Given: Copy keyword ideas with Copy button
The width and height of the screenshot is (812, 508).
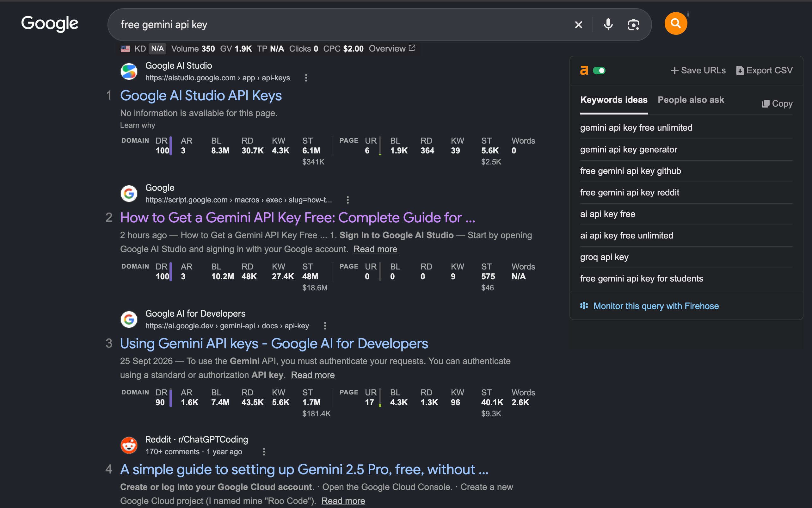Looking at the screenshot, I should (777, 103).
